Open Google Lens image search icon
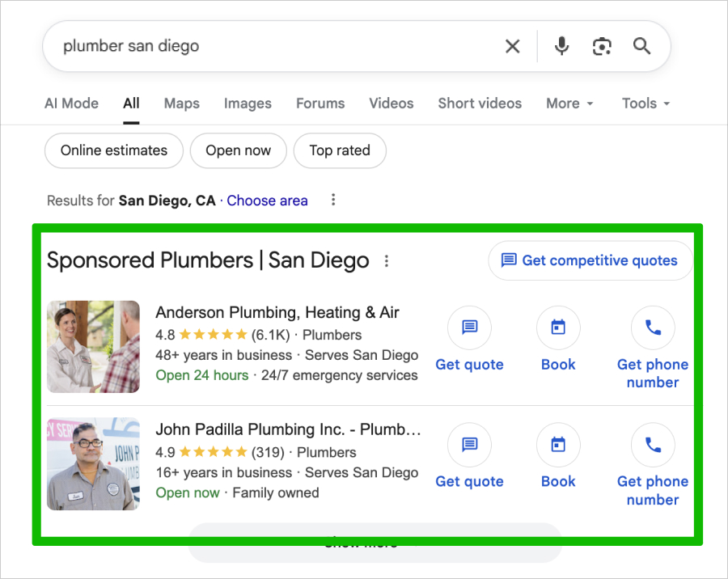This screenshot has height=579, width=728. tap(602, 46)
